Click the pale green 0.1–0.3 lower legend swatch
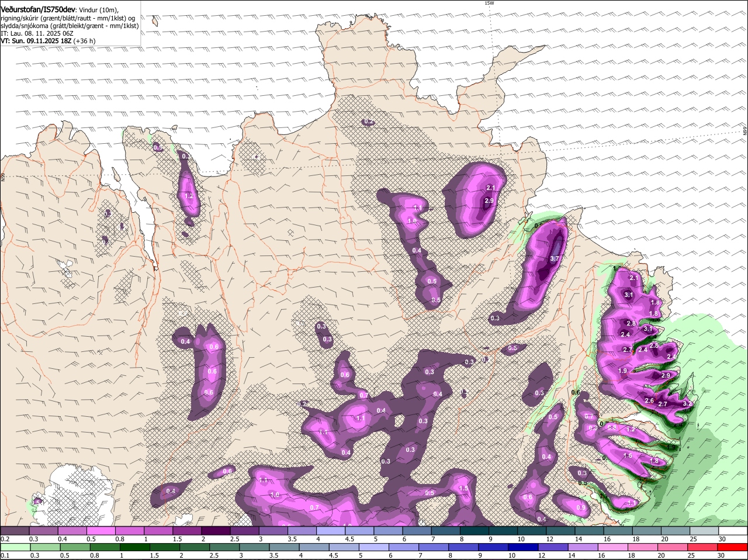The width and height of the screenshot is (748, 560). (16, 547)
